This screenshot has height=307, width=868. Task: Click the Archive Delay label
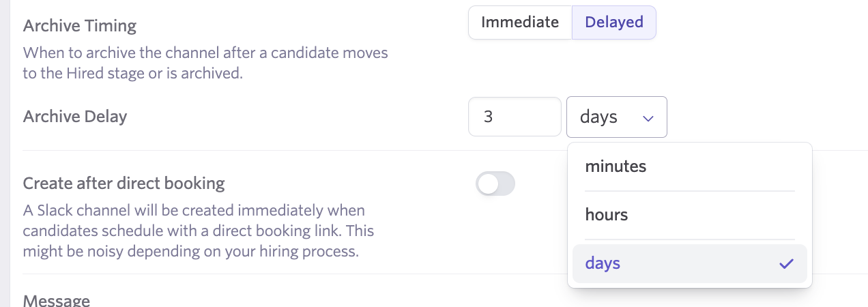coord(75,117)
